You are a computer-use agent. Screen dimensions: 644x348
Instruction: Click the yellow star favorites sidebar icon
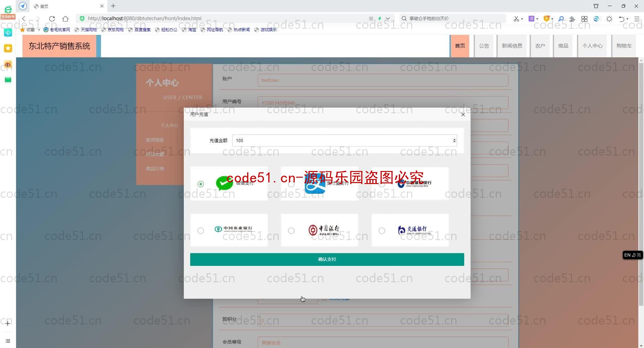[x=8, y=48]
